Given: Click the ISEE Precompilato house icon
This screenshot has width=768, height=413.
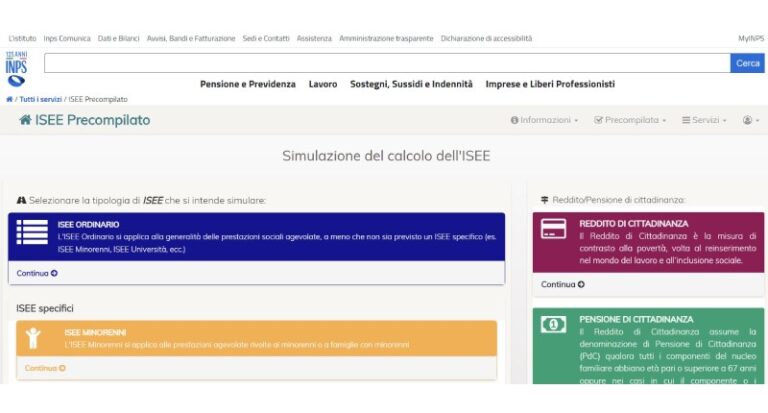Looking at the screenshot, I should coord(25,120).
